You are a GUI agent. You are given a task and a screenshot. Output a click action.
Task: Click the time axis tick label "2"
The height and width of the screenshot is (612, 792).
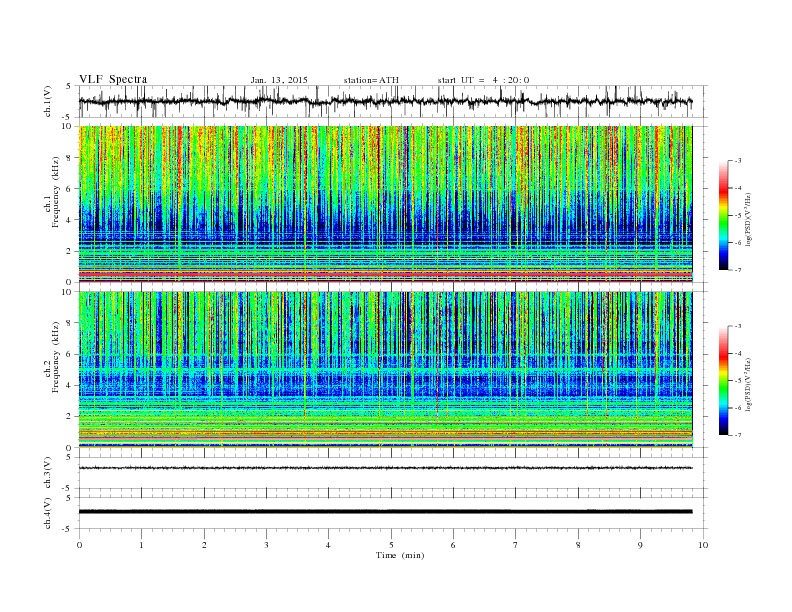pyautogui.click(x=204, y=545)
